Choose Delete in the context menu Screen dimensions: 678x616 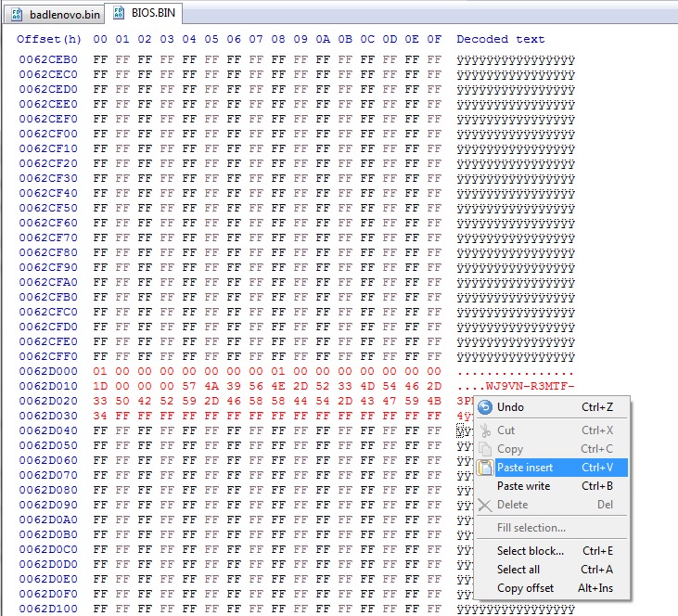tap(552, 505)
